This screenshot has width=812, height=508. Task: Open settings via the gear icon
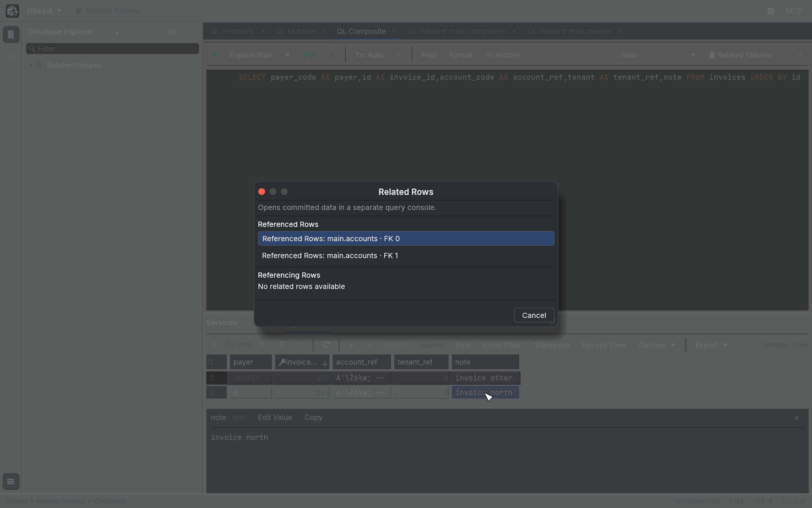coord(771,11)
